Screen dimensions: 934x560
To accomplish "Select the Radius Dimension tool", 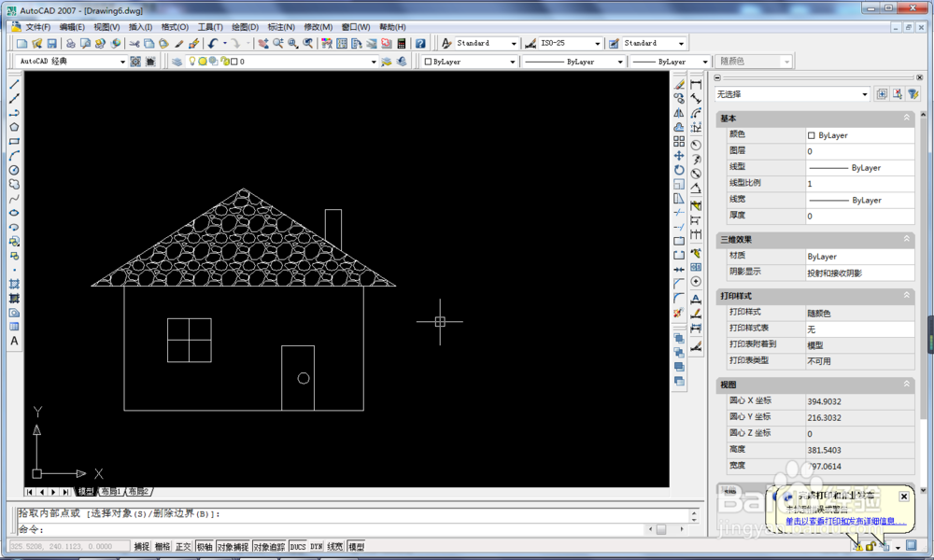I will (x=696, y=146).
